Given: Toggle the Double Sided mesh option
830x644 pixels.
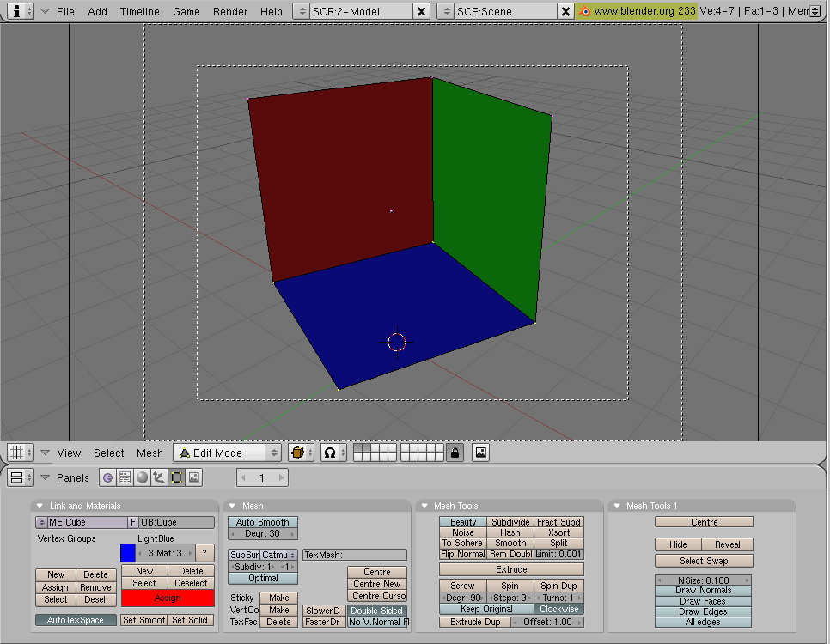Looking at the screenshot, I should (x=377, y=611).
